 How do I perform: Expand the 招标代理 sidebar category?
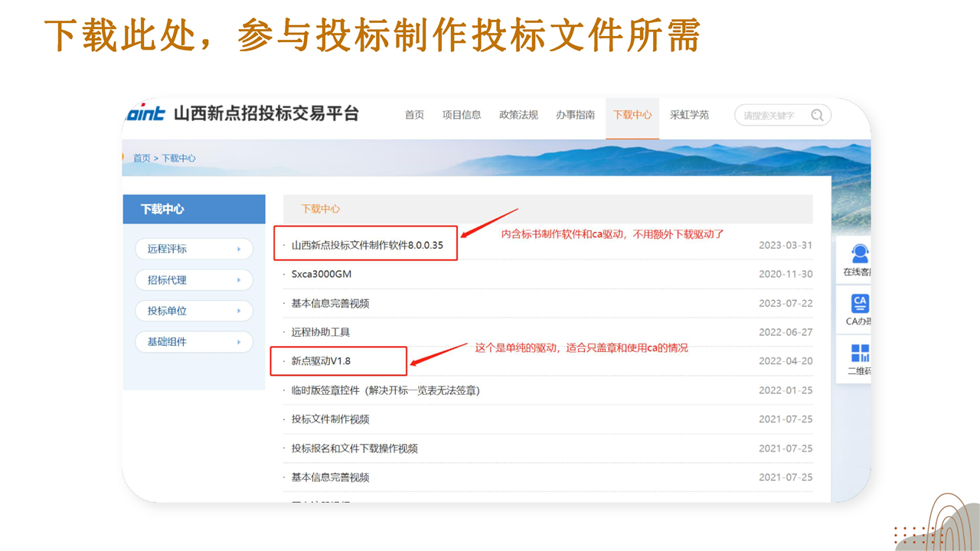[194, 280]
